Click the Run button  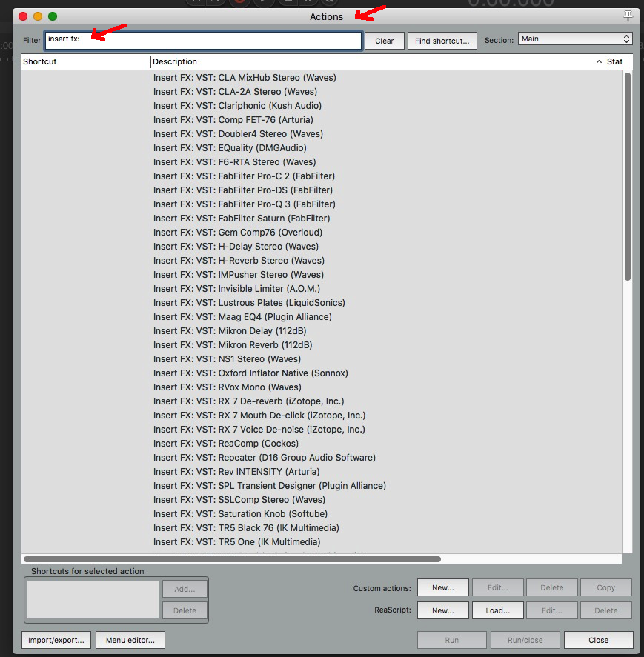[x=451, y=640]
